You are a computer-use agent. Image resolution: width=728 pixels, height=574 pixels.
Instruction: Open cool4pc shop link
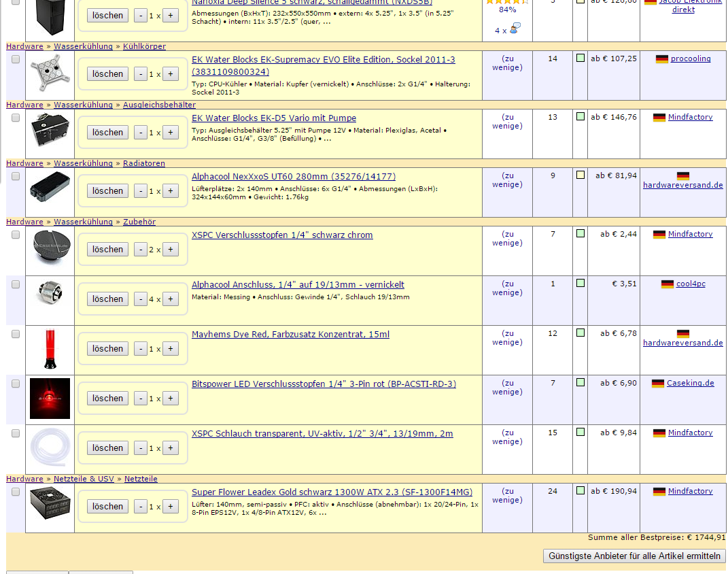tap(691, 284)
